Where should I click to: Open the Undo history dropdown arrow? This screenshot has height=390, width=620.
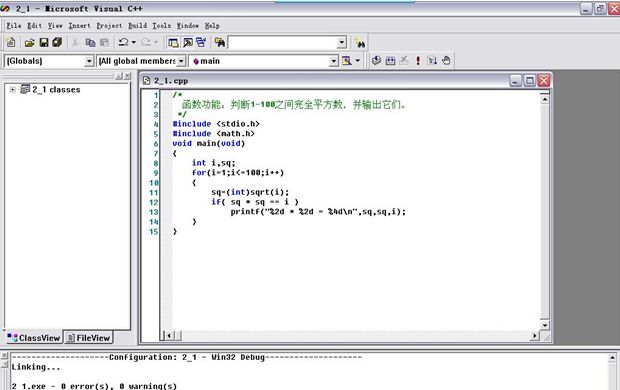point(134,42)
